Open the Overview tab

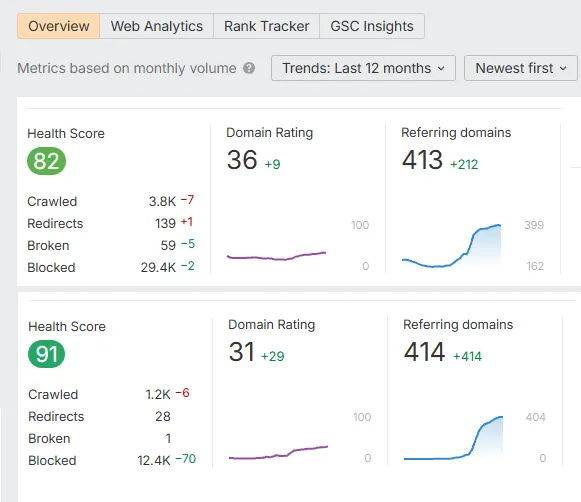click(59, 26)
